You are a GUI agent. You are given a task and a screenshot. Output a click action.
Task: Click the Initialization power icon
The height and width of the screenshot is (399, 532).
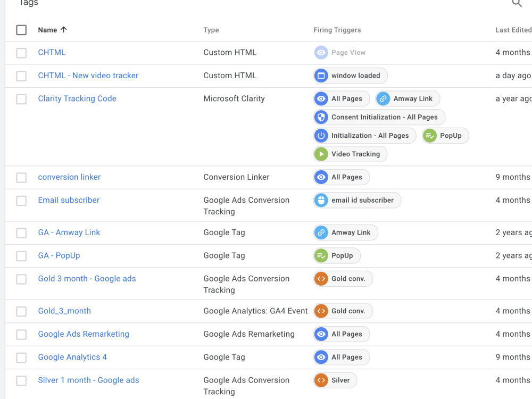click(321, 136)
